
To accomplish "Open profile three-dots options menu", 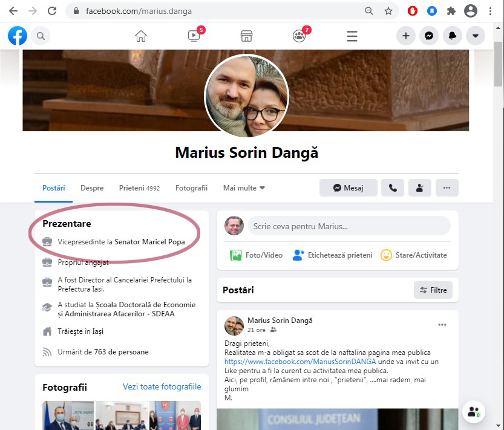I will coord(447,188).
